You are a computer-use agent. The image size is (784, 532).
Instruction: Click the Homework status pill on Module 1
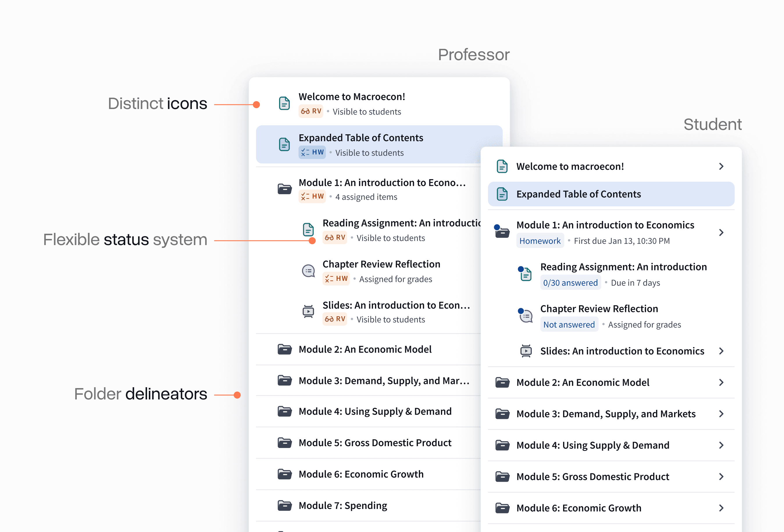[x=540, y=240]
